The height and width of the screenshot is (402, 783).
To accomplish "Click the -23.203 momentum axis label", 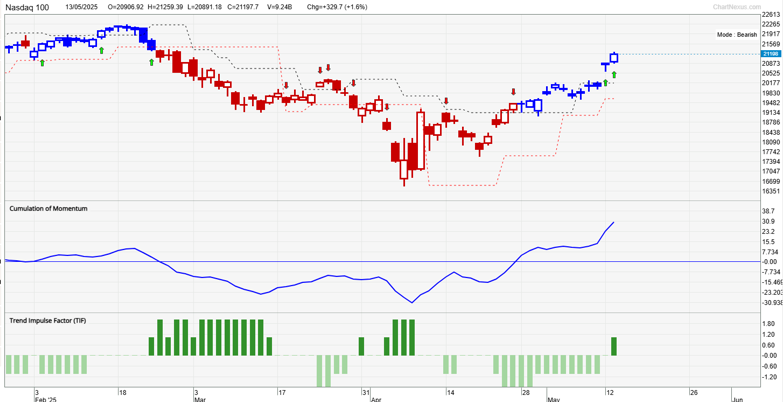I will pyautogui.click(x=772, y=293).
